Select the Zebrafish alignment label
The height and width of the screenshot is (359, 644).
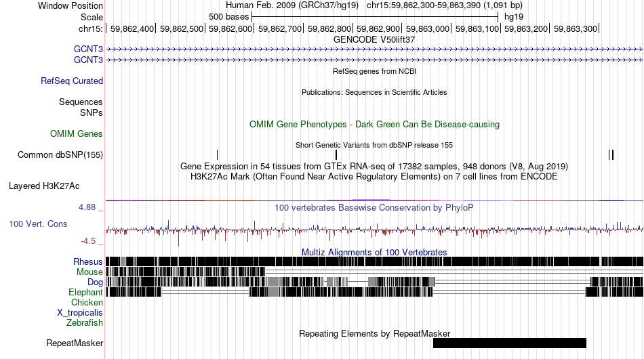click(x=85, y=323)
